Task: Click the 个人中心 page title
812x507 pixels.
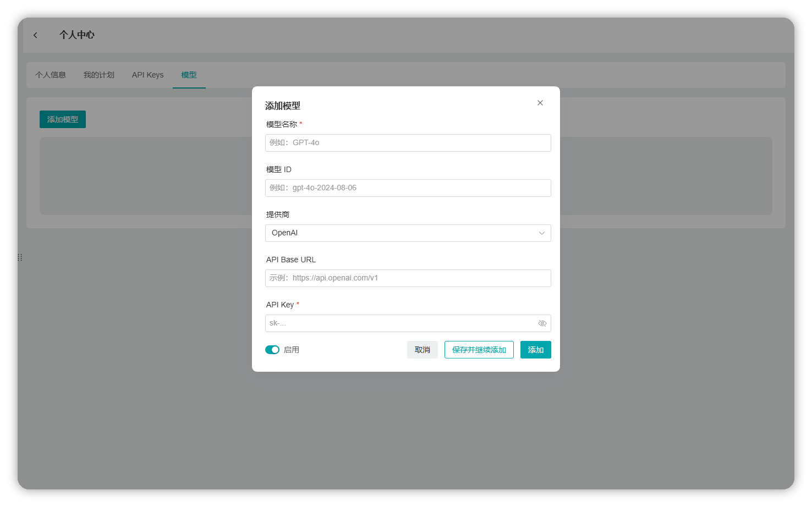Action: [77, 35]
